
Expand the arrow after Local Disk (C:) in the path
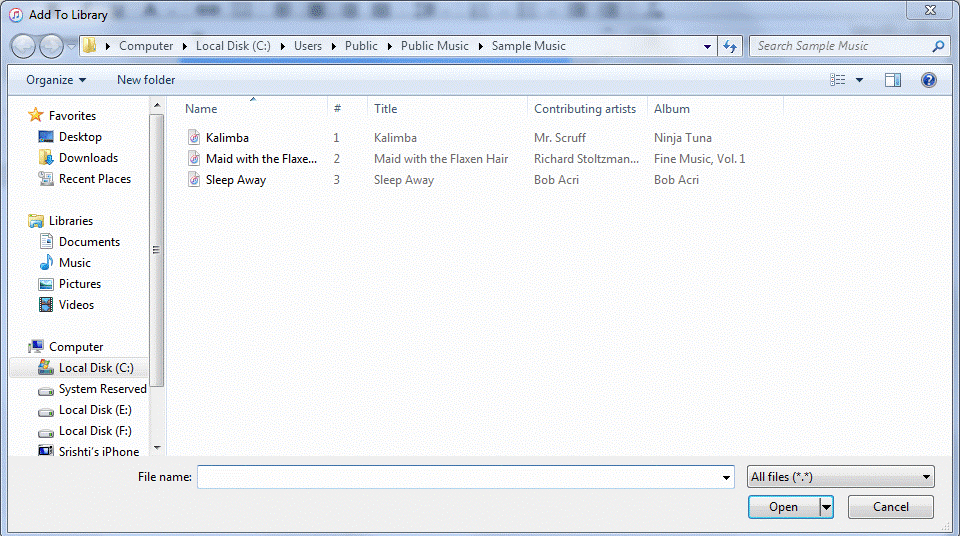click(x=282, y=46)
